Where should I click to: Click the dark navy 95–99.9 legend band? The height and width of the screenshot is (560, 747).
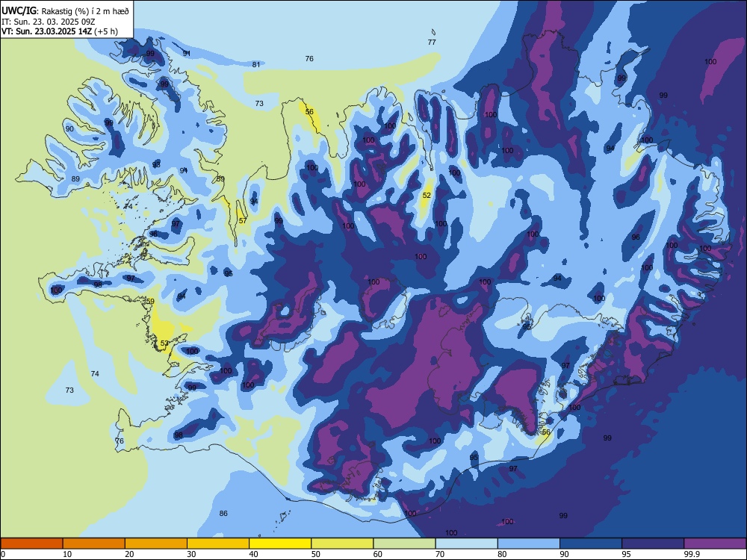tap(653, 544)
